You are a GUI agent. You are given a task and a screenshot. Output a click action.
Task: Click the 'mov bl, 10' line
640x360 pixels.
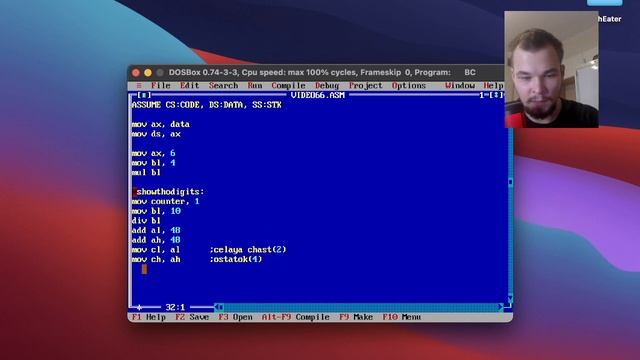(x=156, y=211)
